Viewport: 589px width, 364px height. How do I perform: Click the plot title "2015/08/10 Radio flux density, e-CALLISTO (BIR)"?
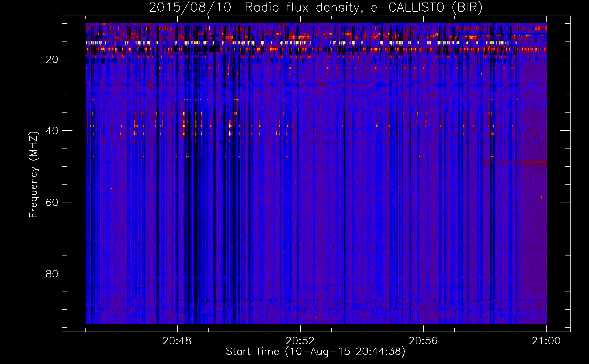tap(316, 8)
